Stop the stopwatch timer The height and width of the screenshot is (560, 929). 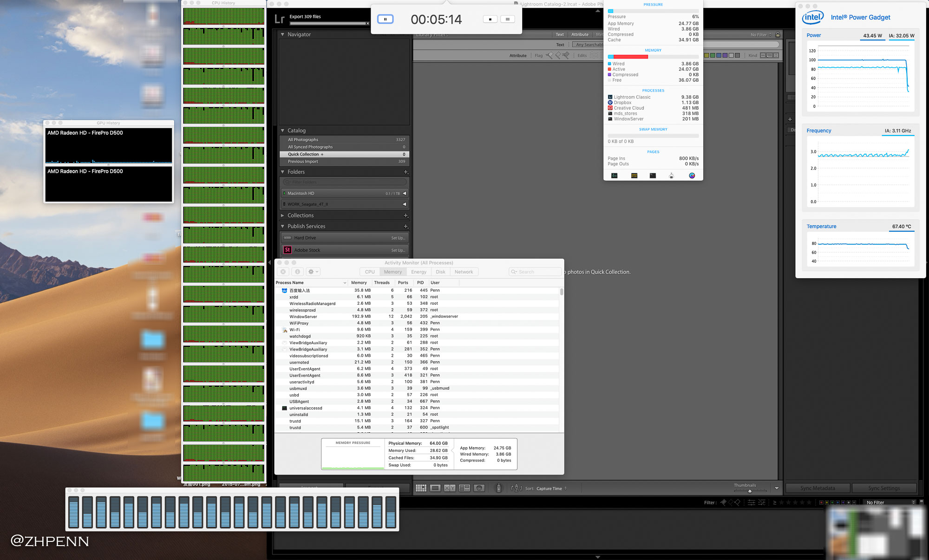click(x=490, y=19)
